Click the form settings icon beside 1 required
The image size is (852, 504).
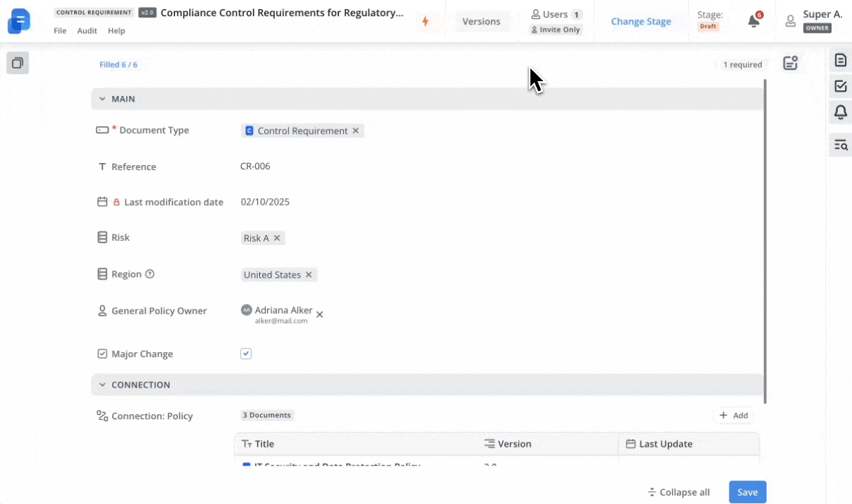pyautogui.click(x=790, y=64)
